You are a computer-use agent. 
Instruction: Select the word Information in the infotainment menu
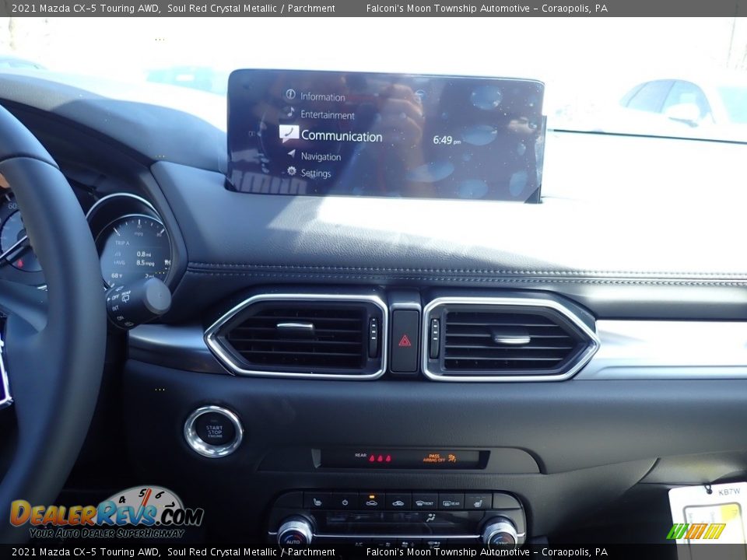pos(322,96)
